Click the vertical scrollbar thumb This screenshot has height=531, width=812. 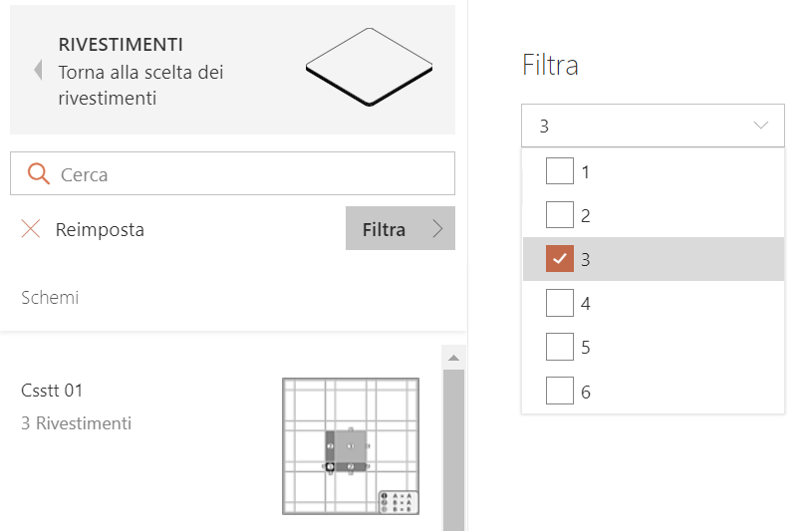(453, 450)
